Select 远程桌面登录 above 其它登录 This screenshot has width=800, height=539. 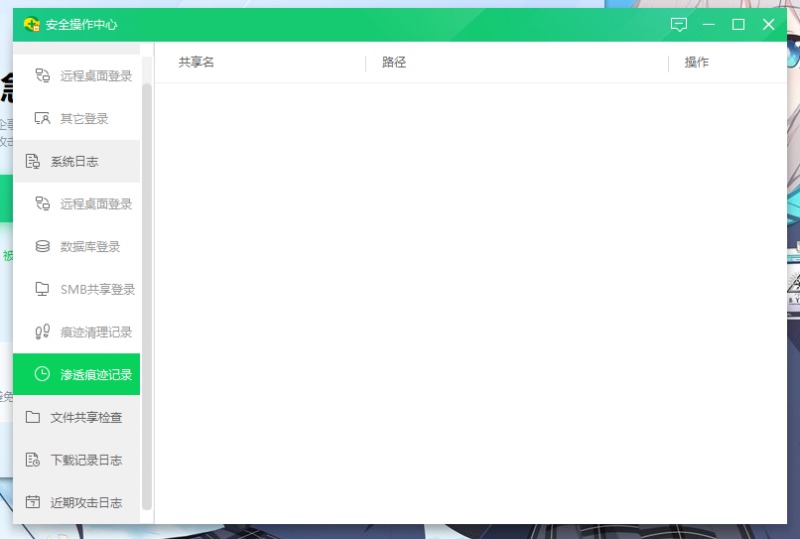click(95, 75)
